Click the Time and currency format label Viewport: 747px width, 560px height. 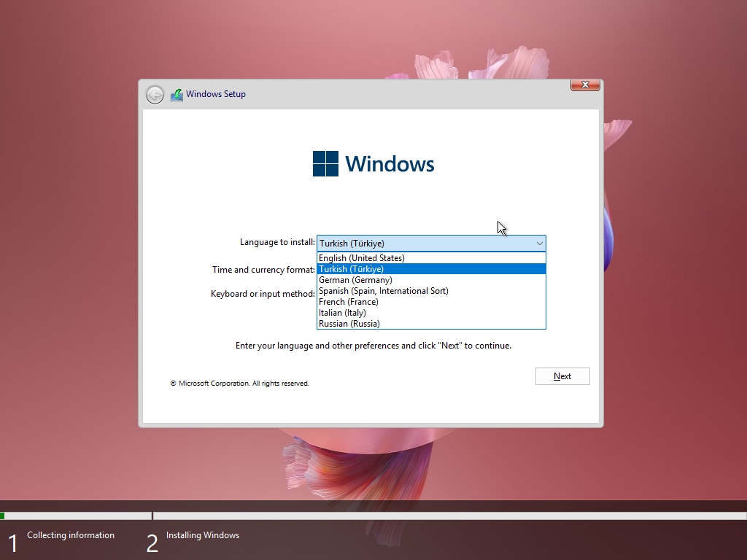tap(263, 270)
